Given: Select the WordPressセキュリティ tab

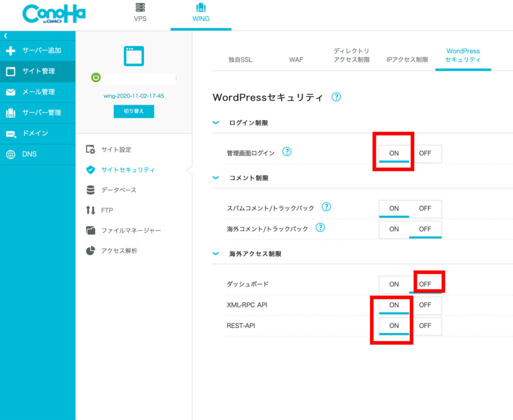Looking at the screenshot, I should coord(463,55).
